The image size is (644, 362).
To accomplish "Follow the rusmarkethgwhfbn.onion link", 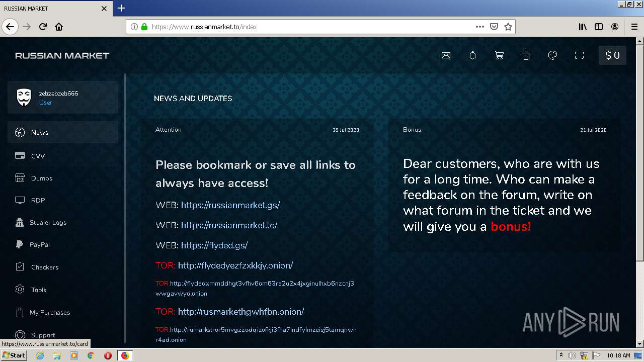I will (x=241, y=312).
